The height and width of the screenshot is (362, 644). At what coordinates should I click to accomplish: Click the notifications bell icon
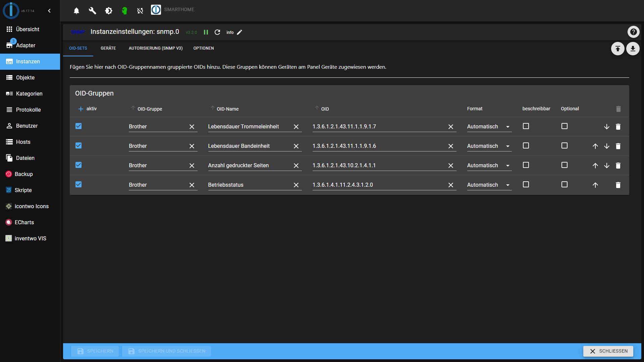tap(76, 11)
